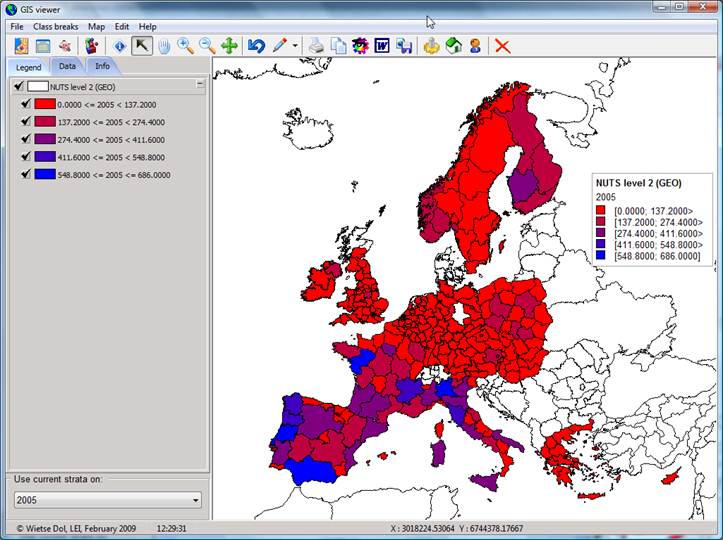Export map with the Word icon
Image resolution: width=723 pixels, height=540 pixels.
click(382, 45)
